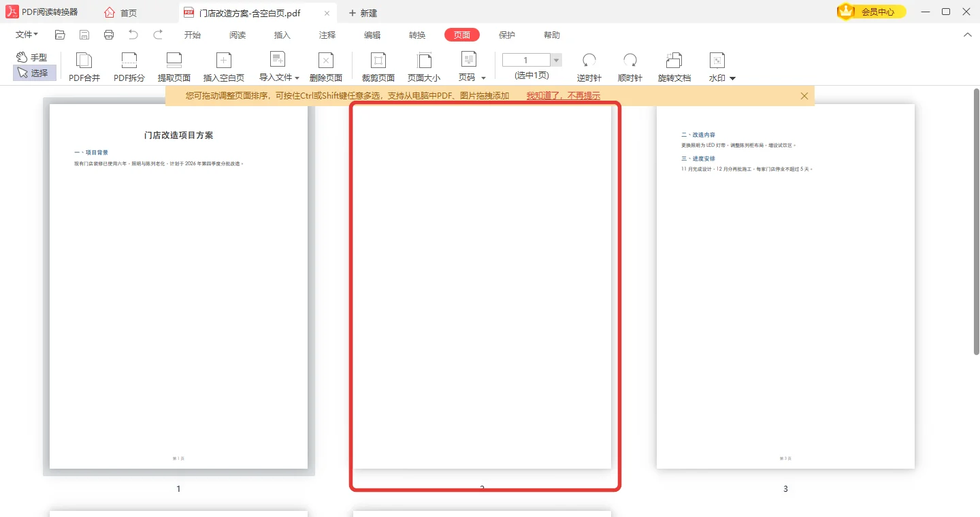
Task: Rotate page 逆时针 counterclockwise
Action: click(x=589, y=67)
